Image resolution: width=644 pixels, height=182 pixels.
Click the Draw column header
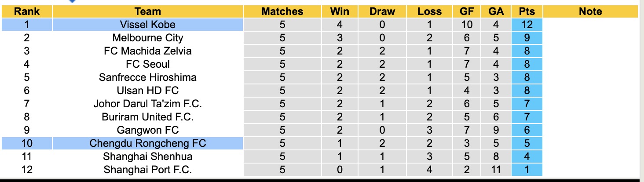tap(382, 11)
